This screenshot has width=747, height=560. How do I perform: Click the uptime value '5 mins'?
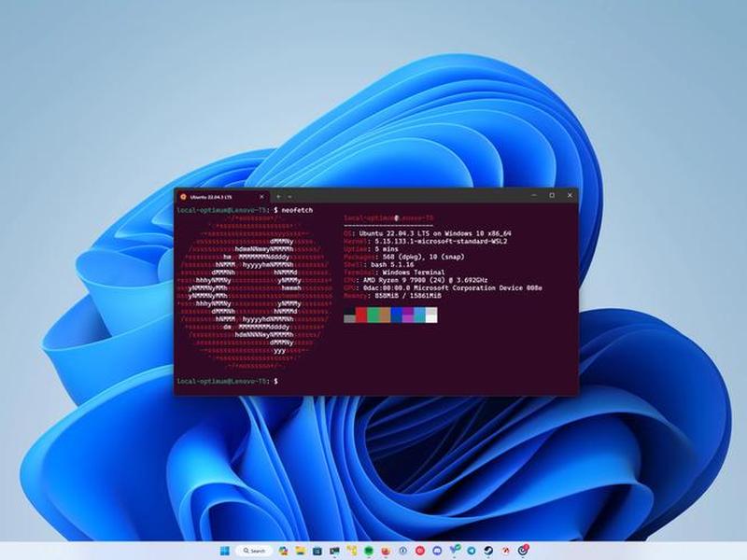coord(387,249)
